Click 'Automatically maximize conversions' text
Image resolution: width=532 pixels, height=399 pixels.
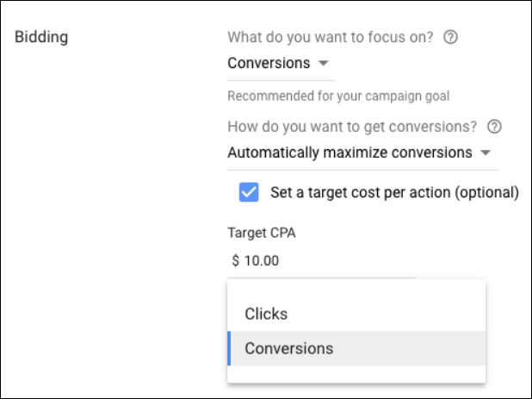350,153
